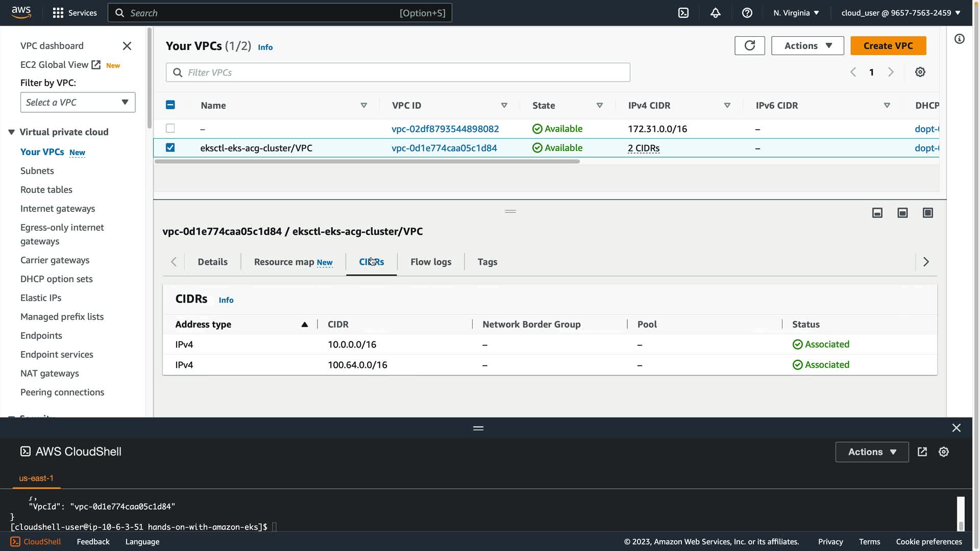Switch to the Flow logs tab

pos(430,262)
